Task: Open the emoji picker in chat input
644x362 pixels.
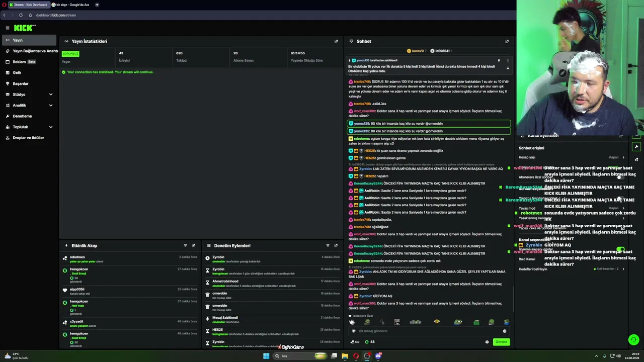Action: pos(505,331)
